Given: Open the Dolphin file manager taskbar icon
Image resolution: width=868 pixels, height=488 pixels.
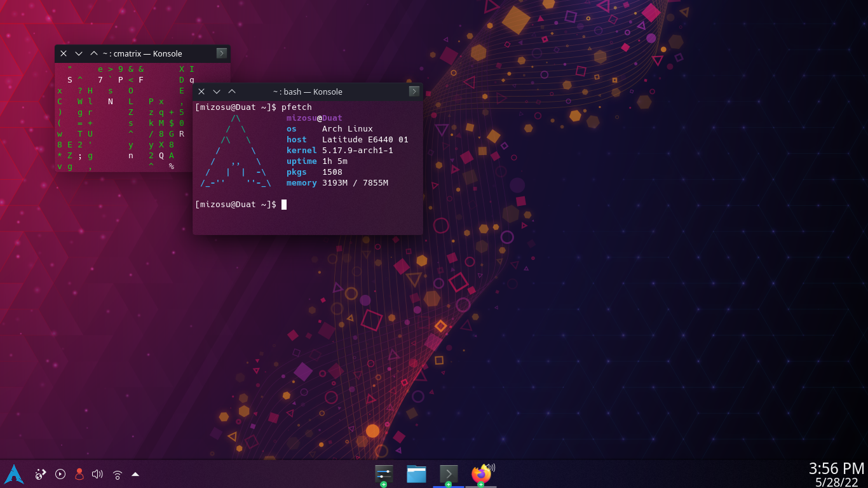Looking at the screenshot, I should [416, 473].
